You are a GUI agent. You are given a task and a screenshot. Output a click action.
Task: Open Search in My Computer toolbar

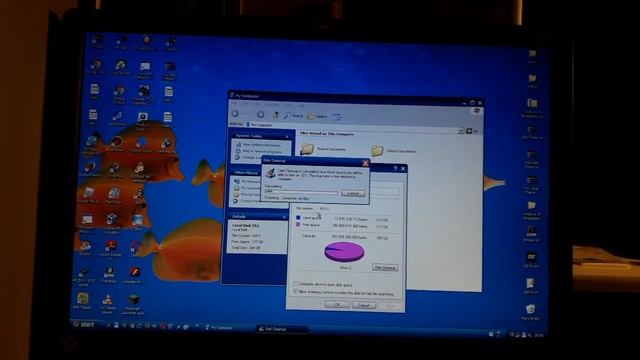(x=293, y=116)
